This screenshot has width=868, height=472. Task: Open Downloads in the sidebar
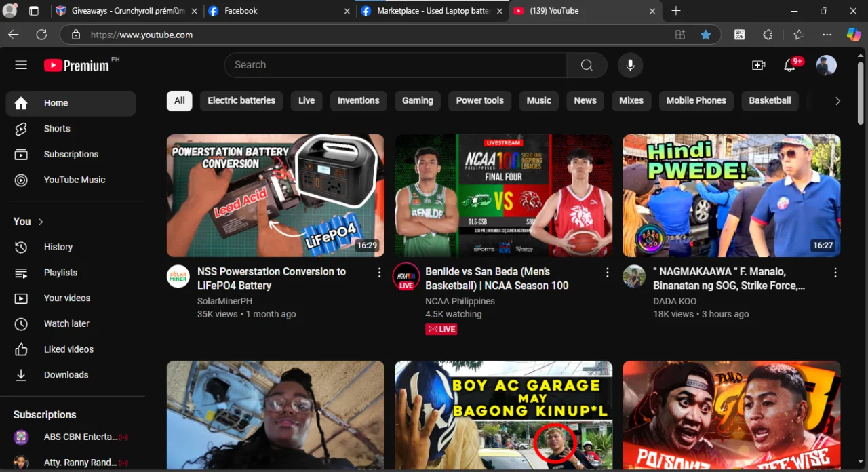(71, 374)
